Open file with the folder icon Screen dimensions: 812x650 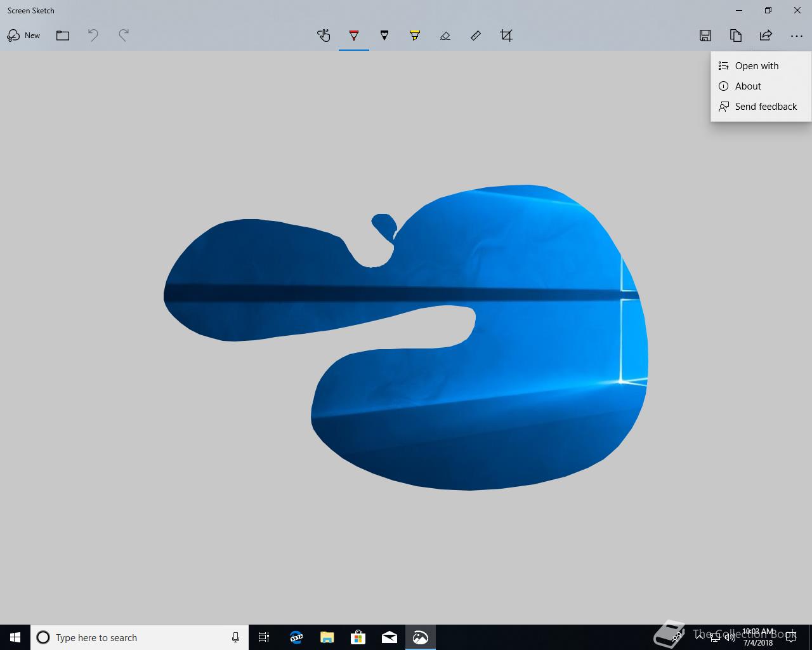[x=63, y=36]
